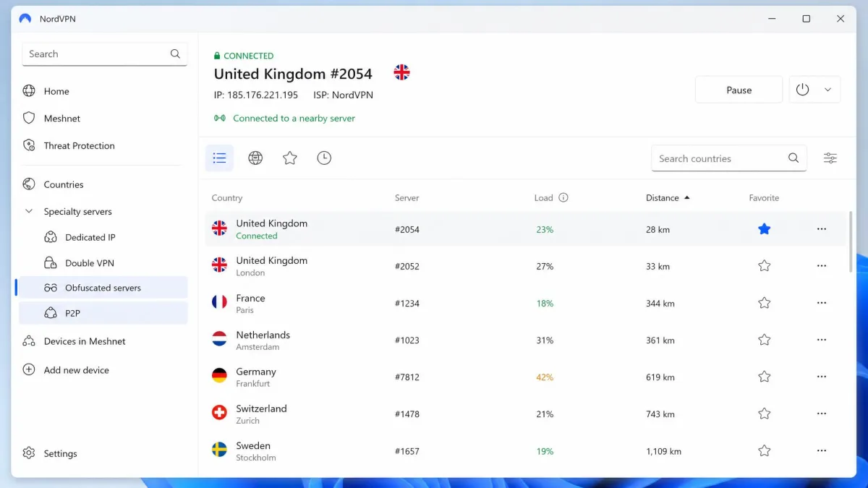Screen dimensions: 868x488
Task: Favorite the Germany #7812 server
Action: point(764,377)
